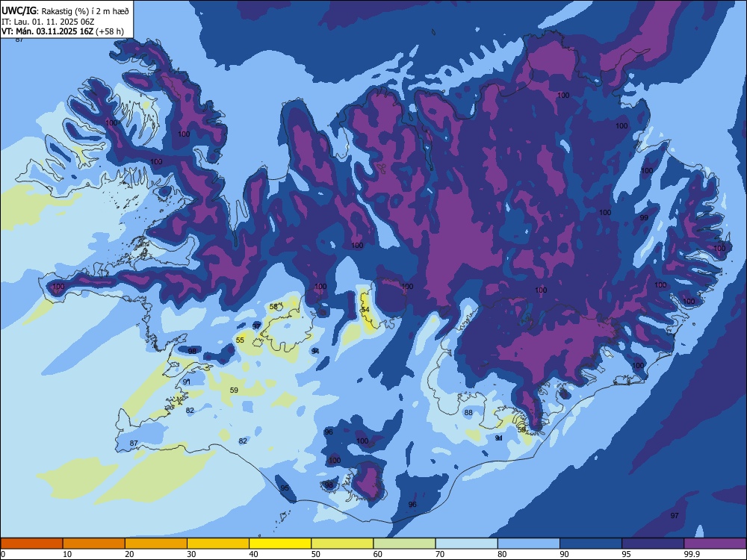Pick the purple legend swatch above 99.9

click(715, 544)
